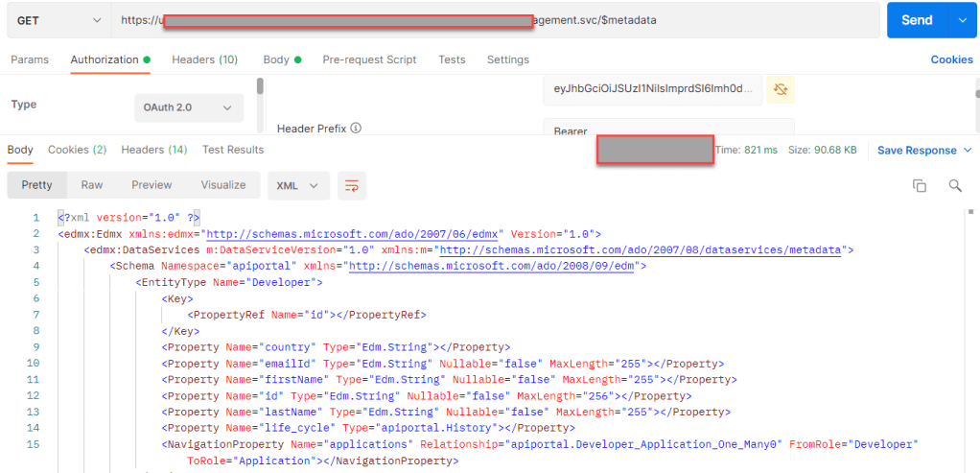Switch to the Raw view
Screen dimensions: 980x473
[92, 185]
